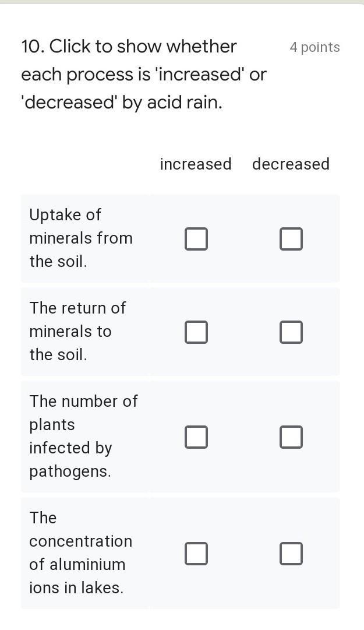364x630 pixels.
Task: Click the 'decreased' column header
Action: point(291,164)
